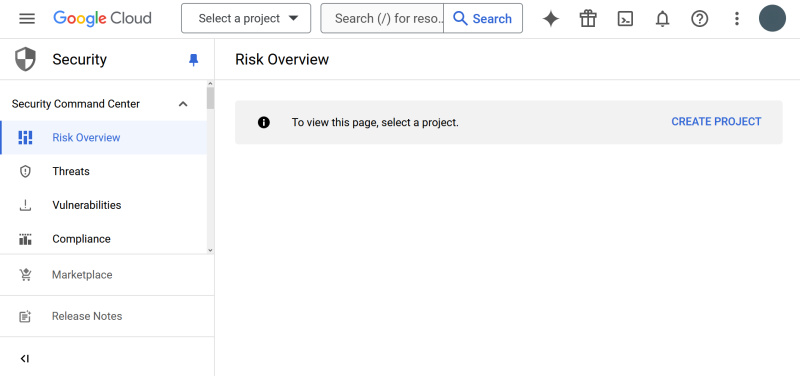This screenshot has width=800, height=376.
Task: Click the Release Notes document icon
Action: pos(25,316)
